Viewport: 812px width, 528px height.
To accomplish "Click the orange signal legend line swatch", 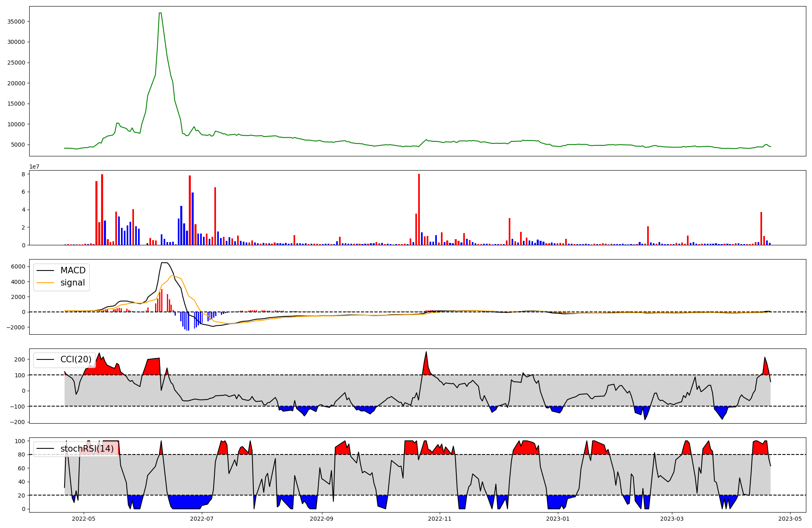I will [45, 283].
